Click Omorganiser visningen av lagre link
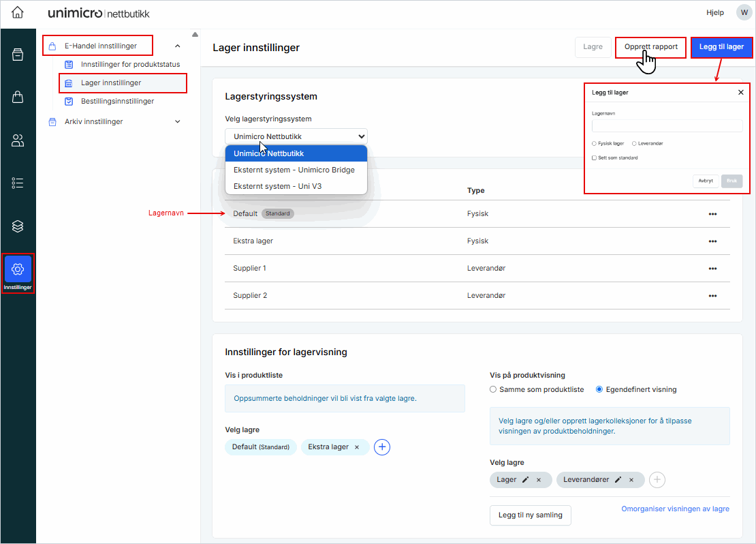The image size is (756, 544). 675,509
